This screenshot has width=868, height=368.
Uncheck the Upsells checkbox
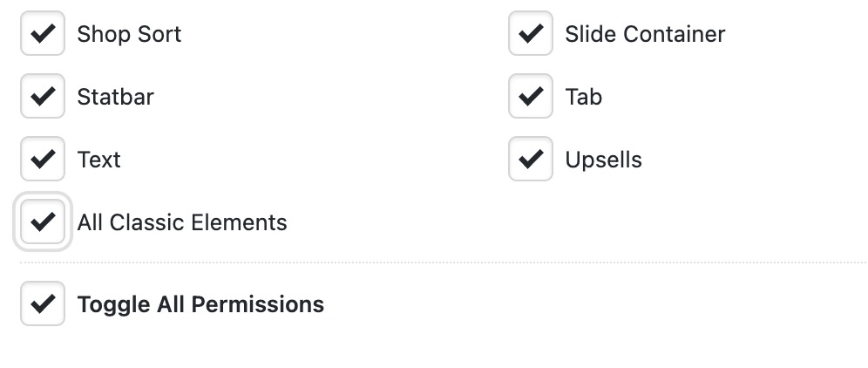(x=531, y=160)
